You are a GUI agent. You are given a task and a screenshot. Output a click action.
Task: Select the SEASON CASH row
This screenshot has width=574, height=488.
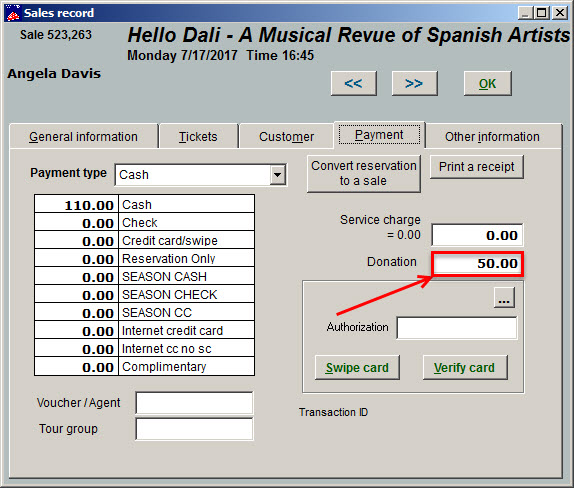pyautogui.click(x=145, y=276)
